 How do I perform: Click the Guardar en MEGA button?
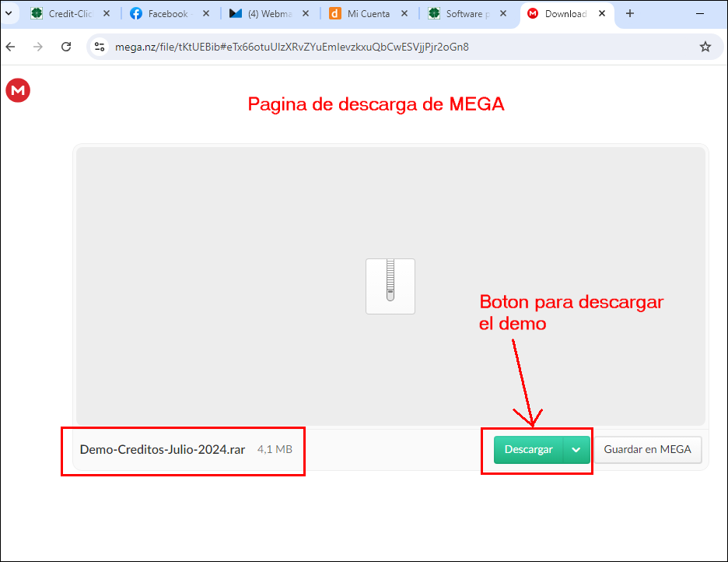pos(647,450)
